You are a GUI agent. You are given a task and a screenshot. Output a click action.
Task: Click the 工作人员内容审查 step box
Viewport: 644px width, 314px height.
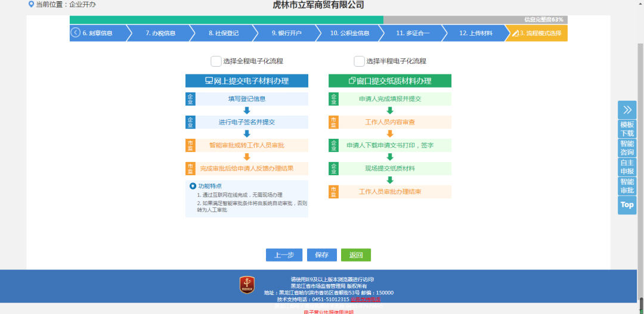[x=390, y=122]
